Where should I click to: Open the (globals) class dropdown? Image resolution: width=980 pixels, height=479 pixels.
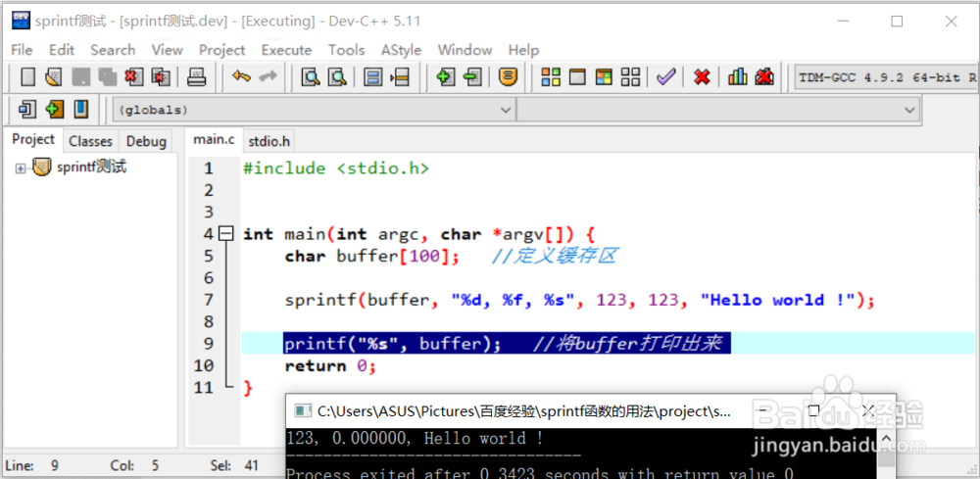pos(315,110)
